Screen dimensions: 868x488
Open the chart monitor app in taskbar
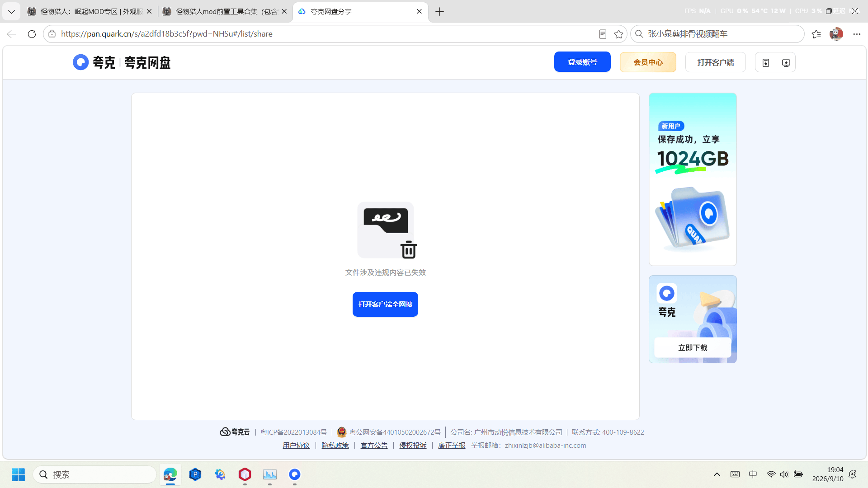coord(270,474)
